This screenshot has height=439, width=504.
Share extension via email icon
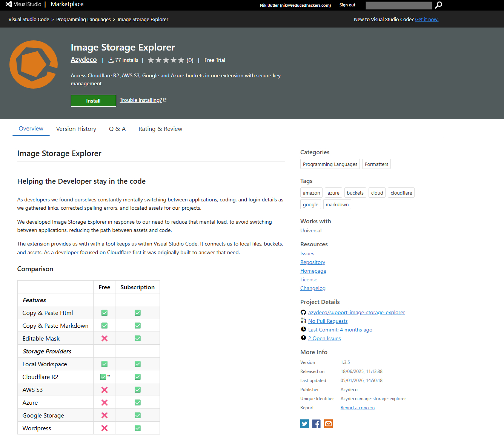pos(328,424)
